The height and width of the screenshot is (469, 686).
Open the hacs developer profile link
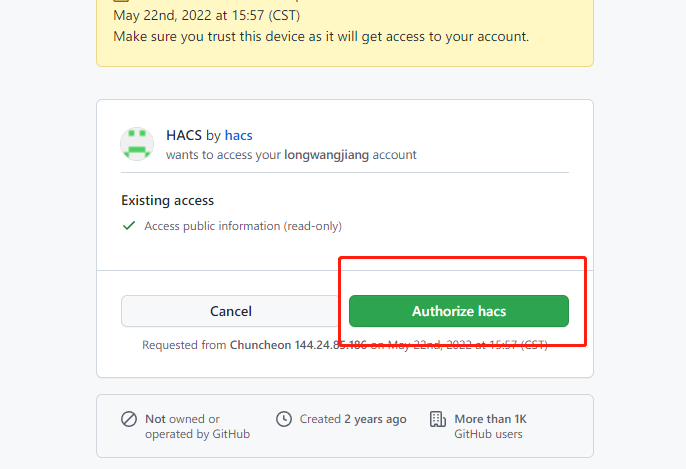238,135
